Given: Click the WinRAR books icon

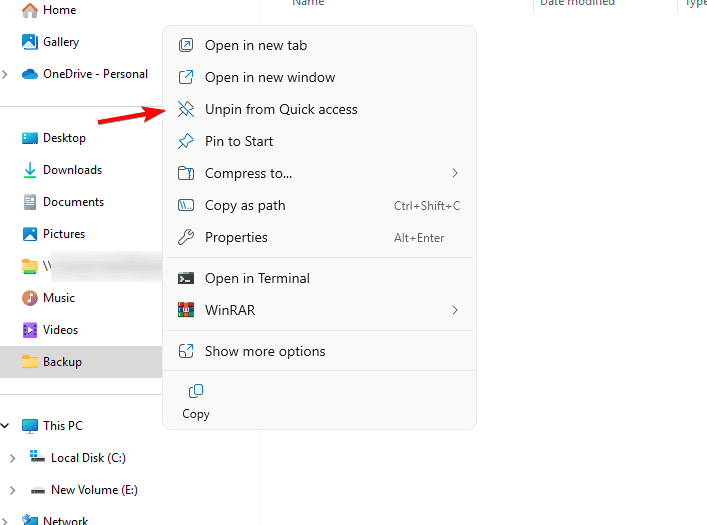Looking at the screenshot, I should (186, 310).
